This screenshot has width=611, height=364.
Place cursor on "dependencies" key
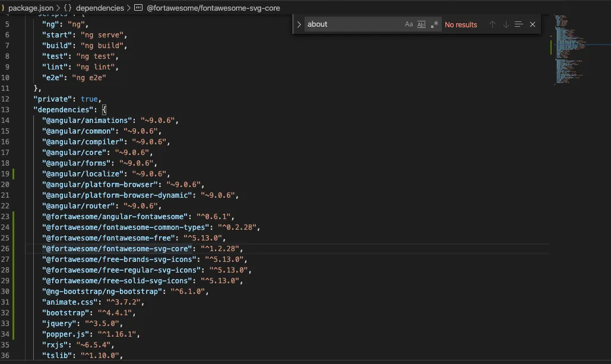(64, 109)
